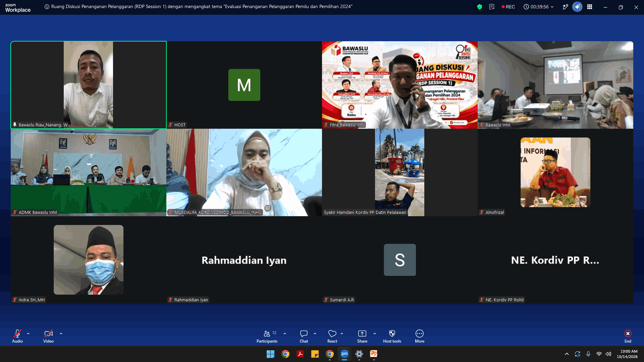This screenshot has width=644, height=362.
Task: Select NE. Kordiv PP Rohil tile
Action: pos(555,260)
